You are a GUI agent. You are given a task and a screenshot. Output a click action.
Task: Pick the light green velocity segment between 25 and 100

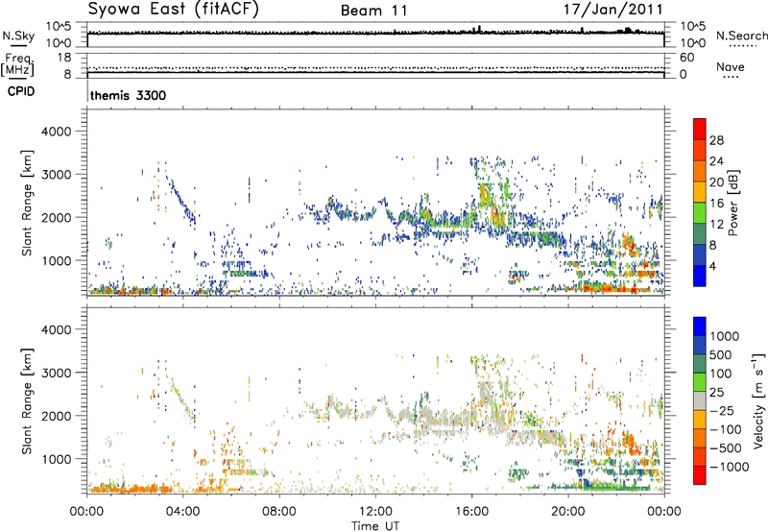pyautogui.click(x=700, y=382)
